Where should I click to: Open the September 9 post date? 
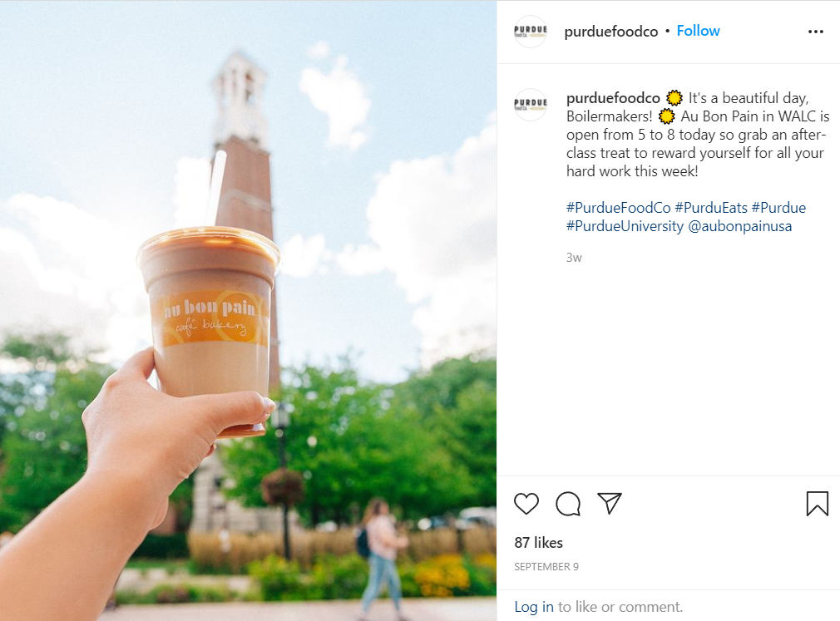tap(546, 566)
